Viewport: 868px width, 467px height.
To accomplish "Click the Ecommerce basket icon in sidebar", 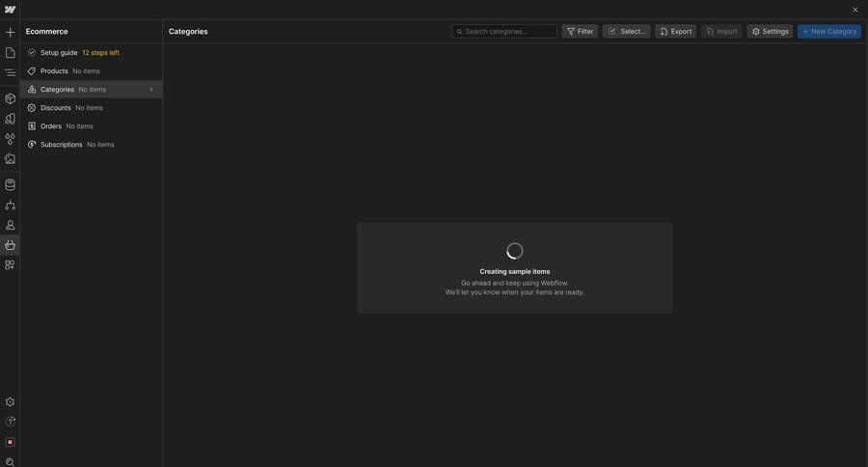I will tap(10, 245).
